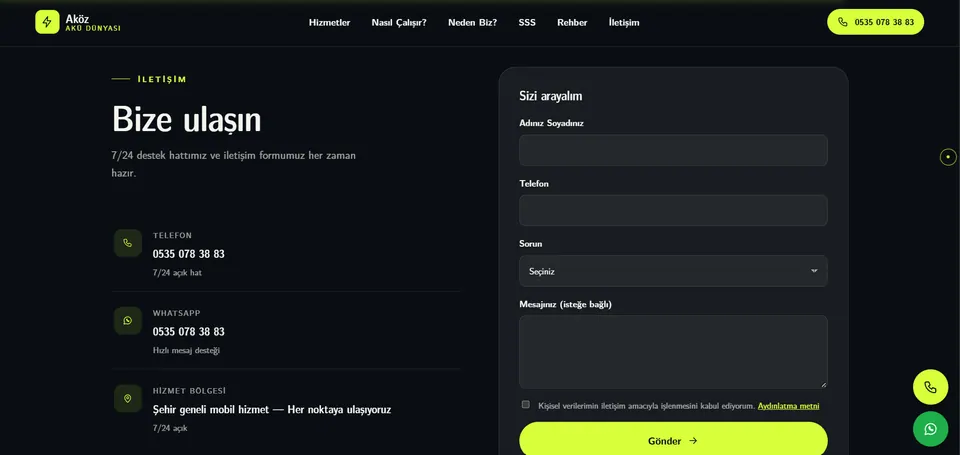The height and width of the screenshot is (455, 960).
Task: Go to Nasıl Çalışır? navigation link
Action: tap(399, 23)
